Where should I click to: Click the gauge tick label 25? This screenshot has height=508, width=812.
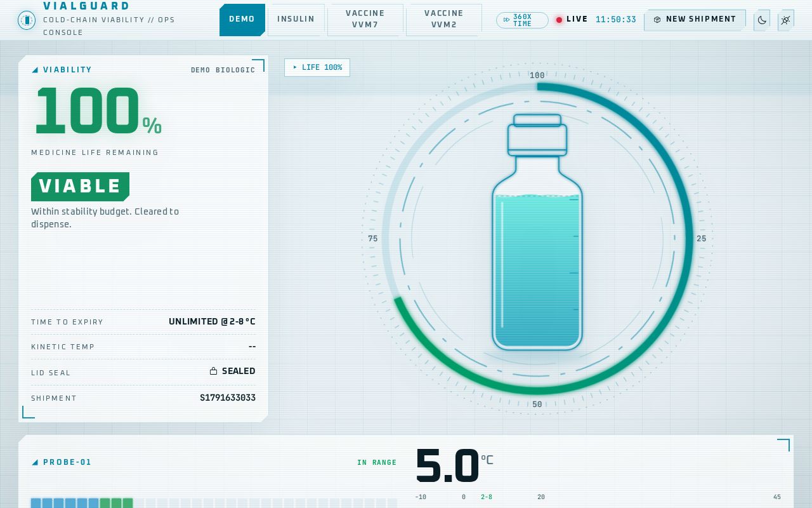[701, 239]
